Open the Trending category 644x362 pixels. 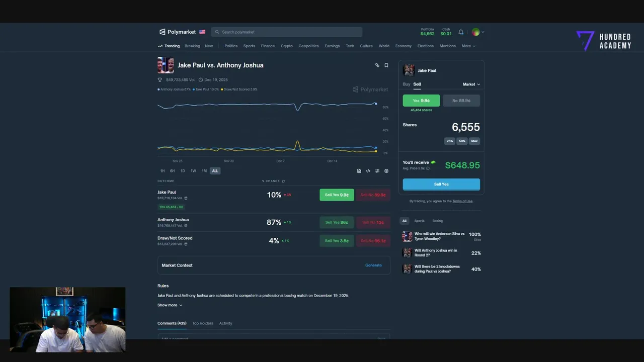(169, 46)
